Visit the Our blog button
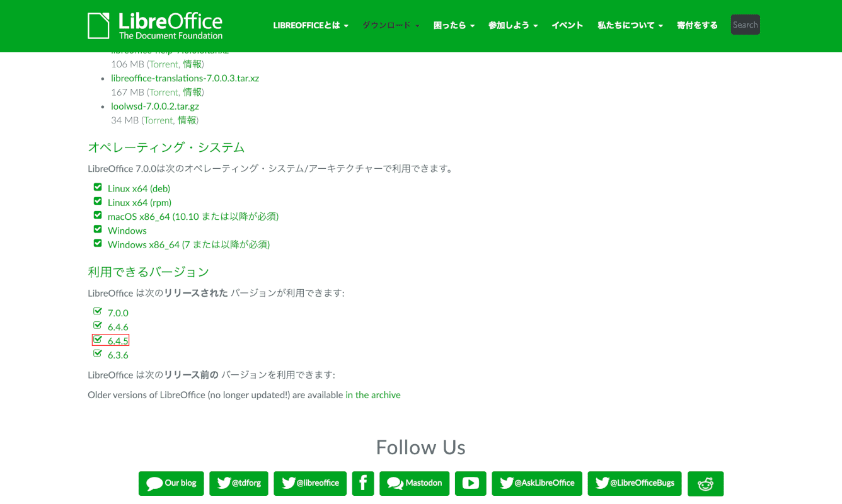 (x=171, y=483)
